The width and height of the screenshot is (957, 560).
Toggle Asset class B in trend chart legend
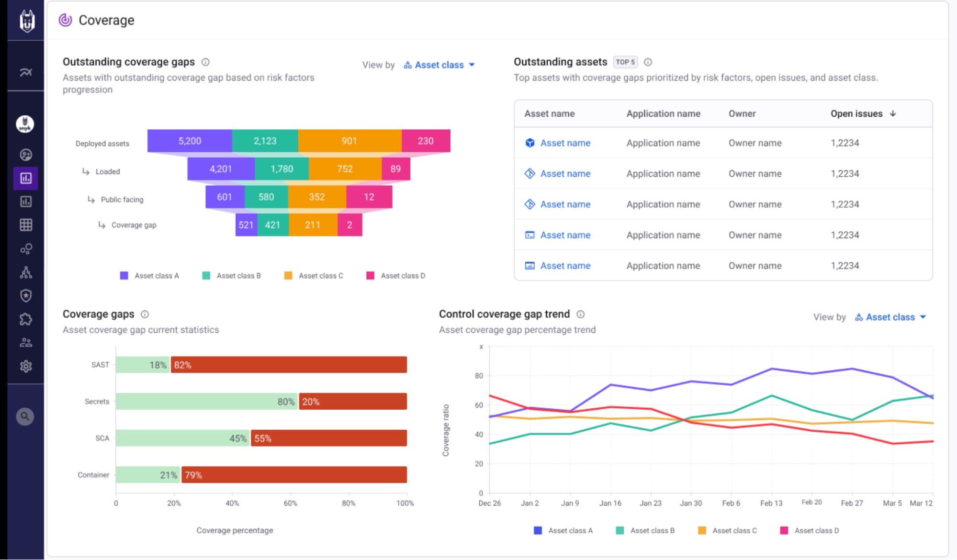coord(645,530)
